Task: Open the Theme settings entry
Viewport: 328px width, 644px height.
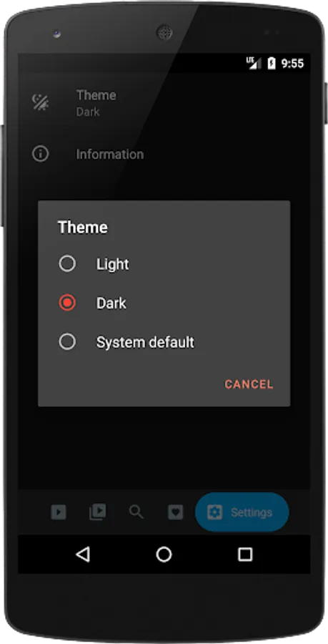Action: click(164, 102)
